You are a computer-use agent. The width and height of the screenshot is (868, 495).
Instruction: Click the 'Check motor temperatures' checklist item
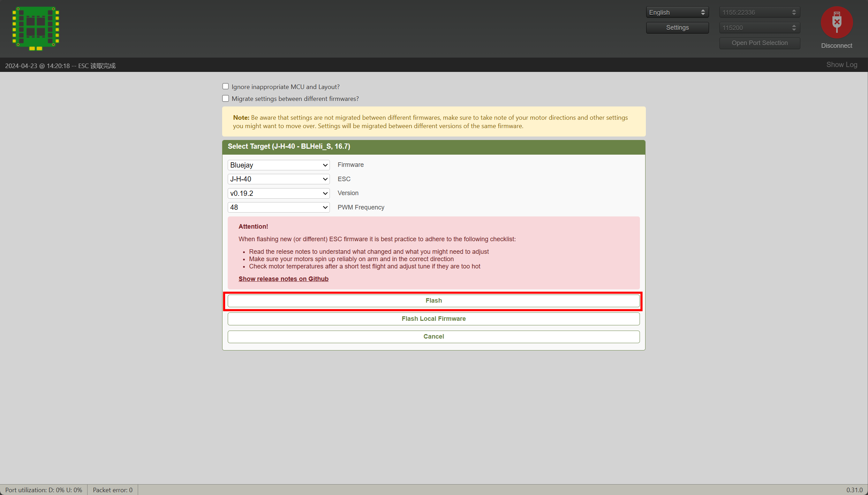pos(364,266)
